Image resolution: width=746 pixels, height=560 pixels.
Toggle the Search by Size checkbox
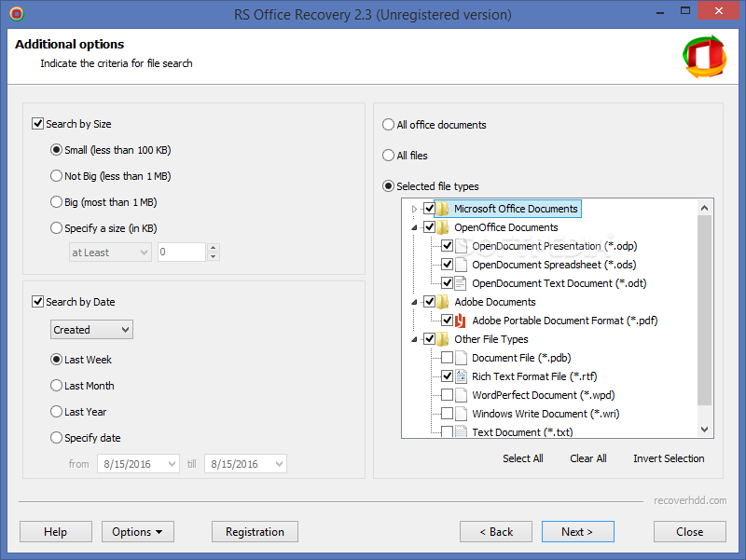tap(37, 124)
